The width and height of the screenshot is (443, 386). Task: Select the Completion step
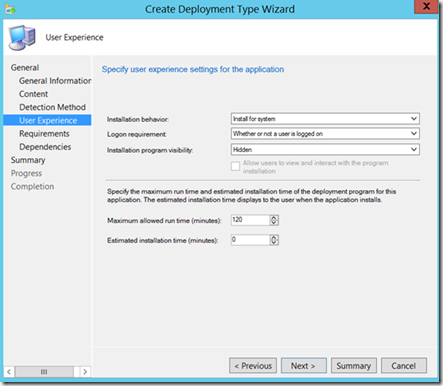[x=32, y=186]
